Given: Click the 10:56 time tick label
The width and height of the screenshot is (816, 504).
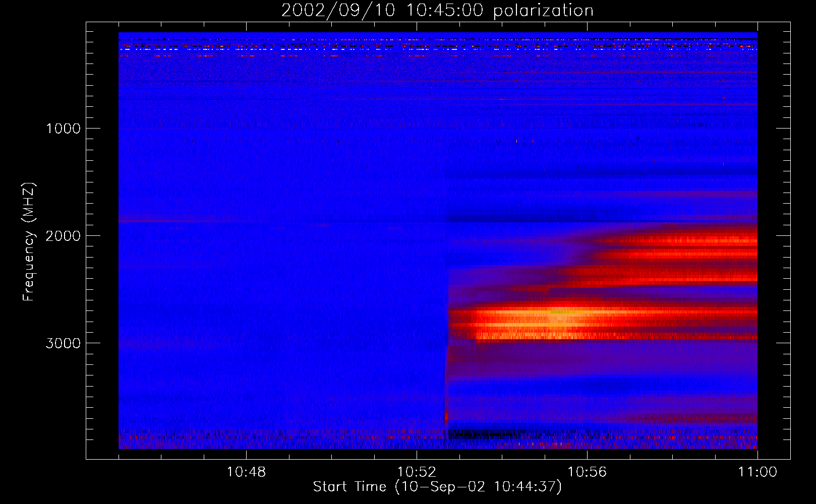Looking at the screenshot, I should (x=587, y=472).
